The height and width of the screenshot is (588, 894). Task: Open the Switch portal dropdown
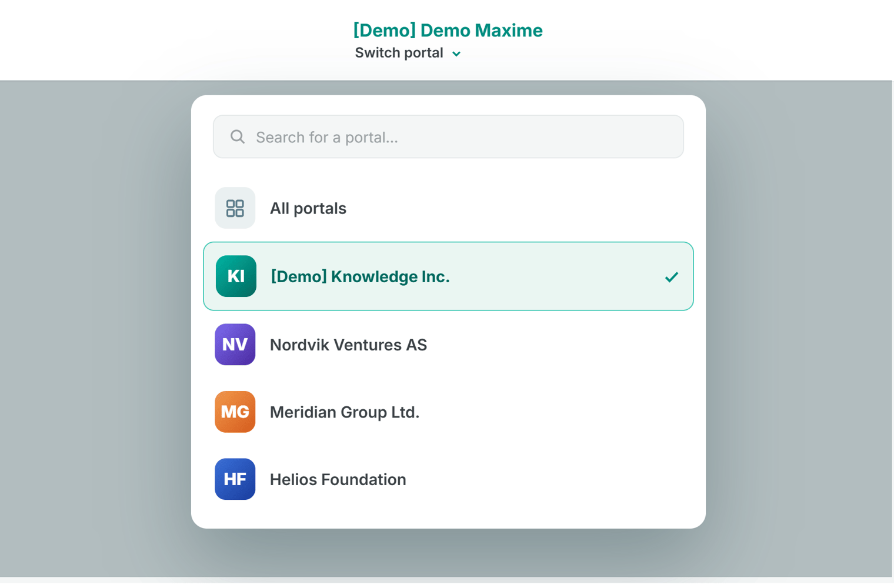[408, 53]
